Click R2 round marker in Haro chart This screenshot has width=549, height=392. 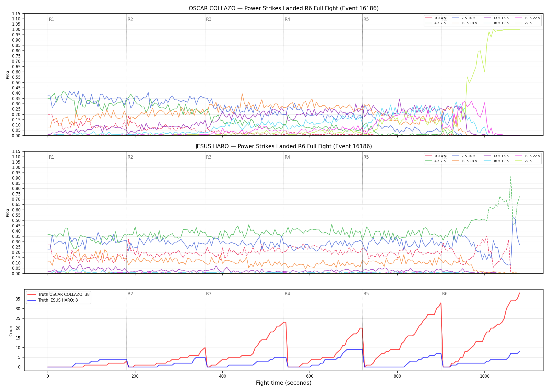click(x=130, y=157)
